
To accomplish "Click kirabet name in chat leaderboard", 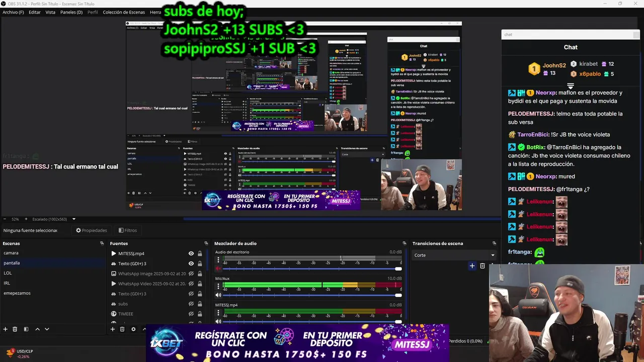I will 588,64.
